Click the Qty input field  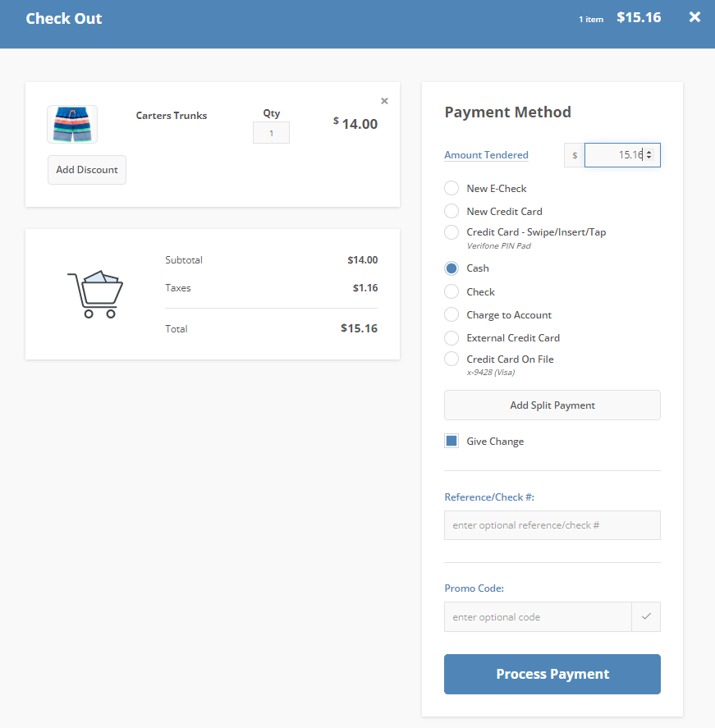[271, 133]
